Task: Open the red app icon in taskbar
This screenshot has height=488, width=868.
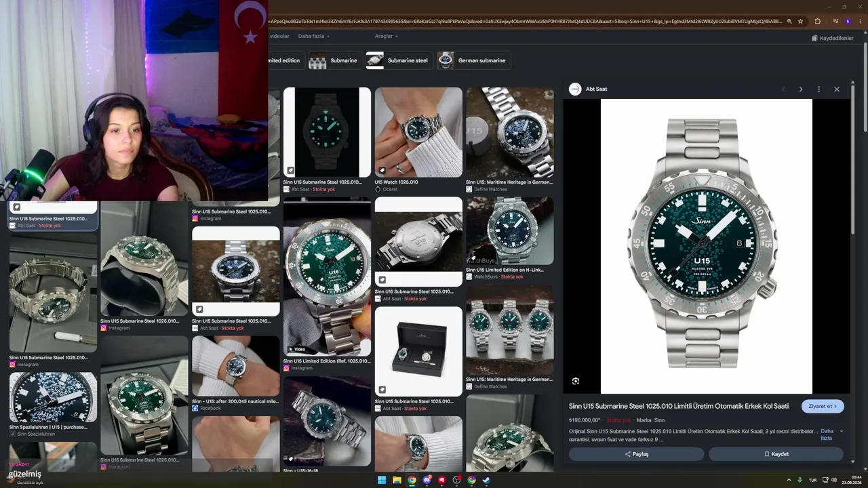Action: [x=441, y=480]
